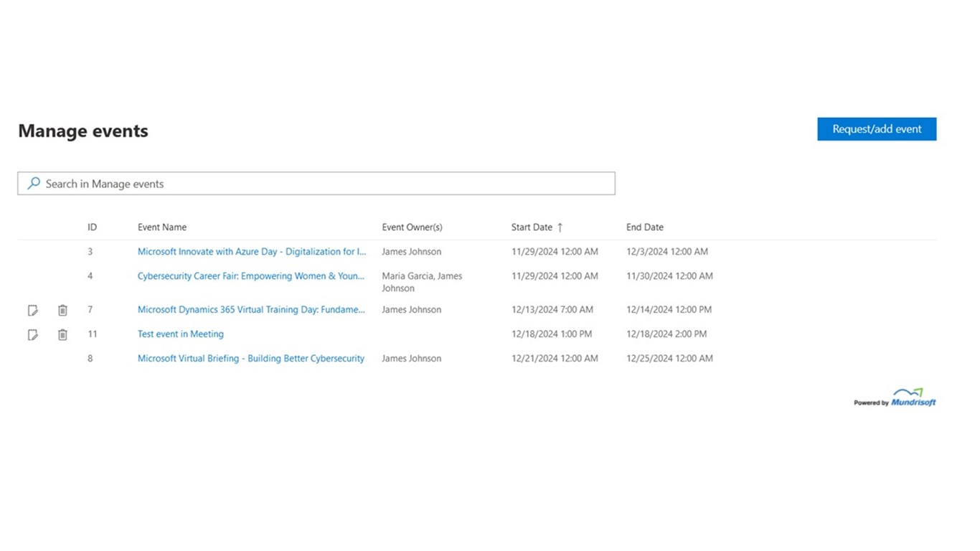Open the Test event in Meeting link

click(x=181, y=334)
